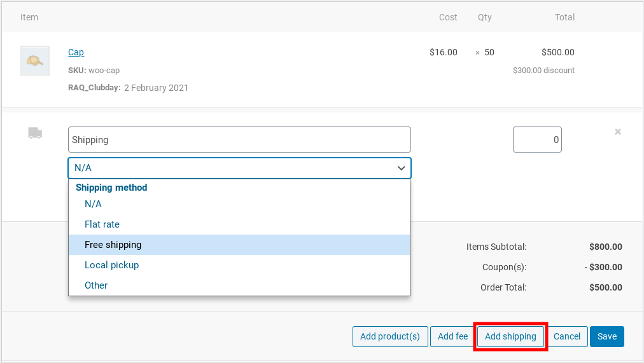Click the $300.00 discount text
The image size is (644, 363).
(x=543, y=70)
